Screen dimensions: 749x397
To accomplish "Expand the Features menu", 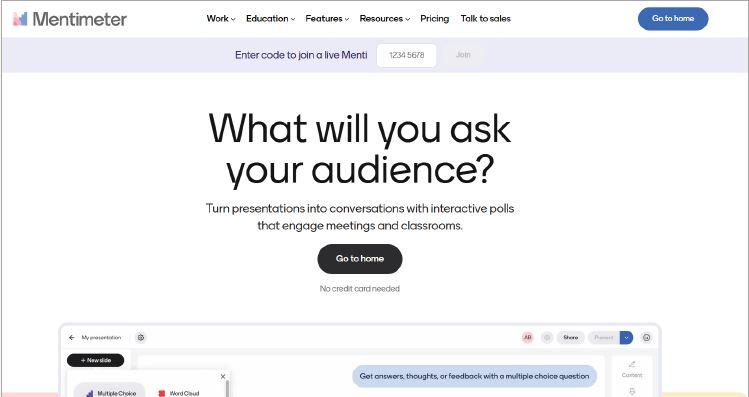I will 327,19.
